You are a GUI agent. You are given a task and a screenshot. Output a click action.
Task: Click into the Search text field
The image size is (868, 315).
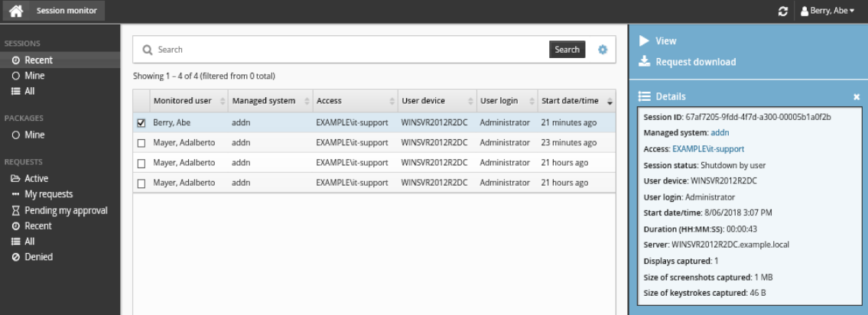pos(344,50)
